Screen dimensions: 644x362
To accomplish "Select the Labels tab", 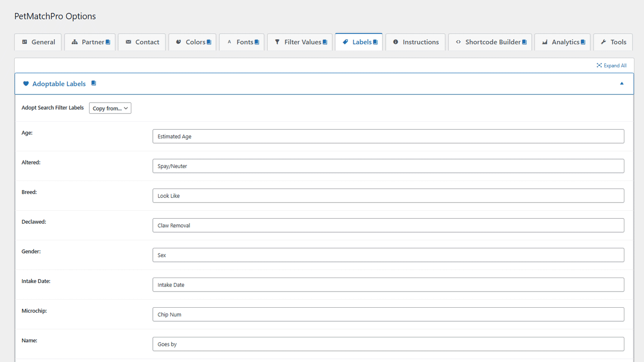I will coord(359,42).
